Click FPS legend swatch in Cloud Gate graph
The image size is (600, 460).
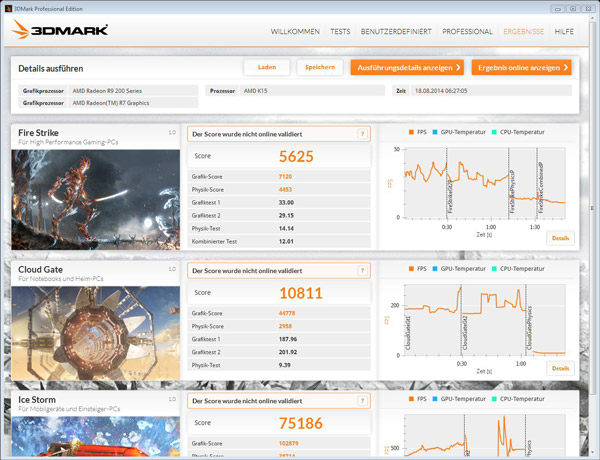[411, 269]
